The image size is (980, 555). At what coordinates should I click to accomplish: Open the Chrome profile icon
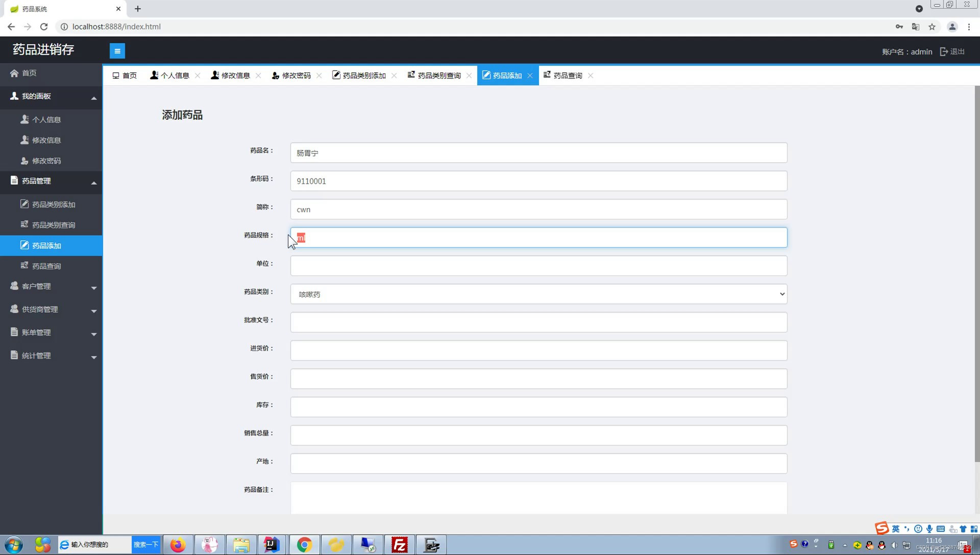pyautogui.click(x=952, y=27)
